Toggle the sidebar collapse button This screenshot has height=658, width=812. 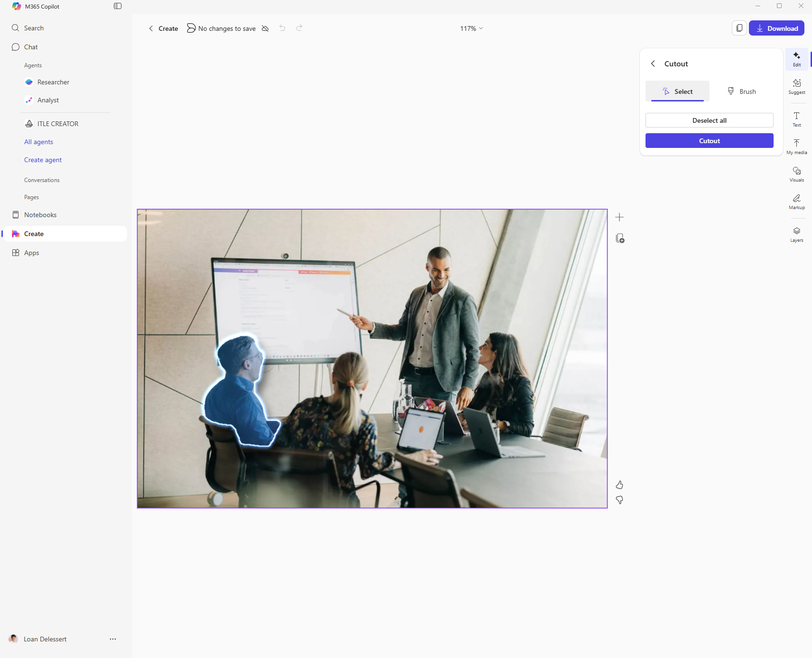(x=118, y=6)
